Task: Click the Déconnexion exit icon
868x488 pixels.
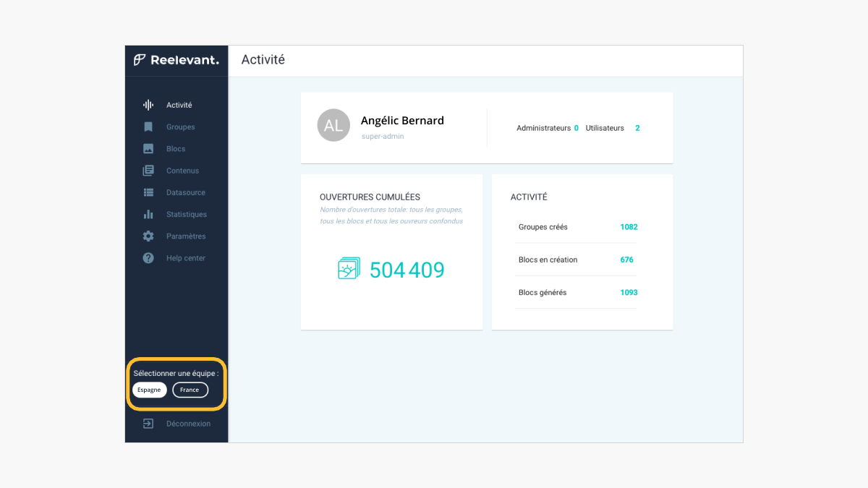Action: (148, 424)
